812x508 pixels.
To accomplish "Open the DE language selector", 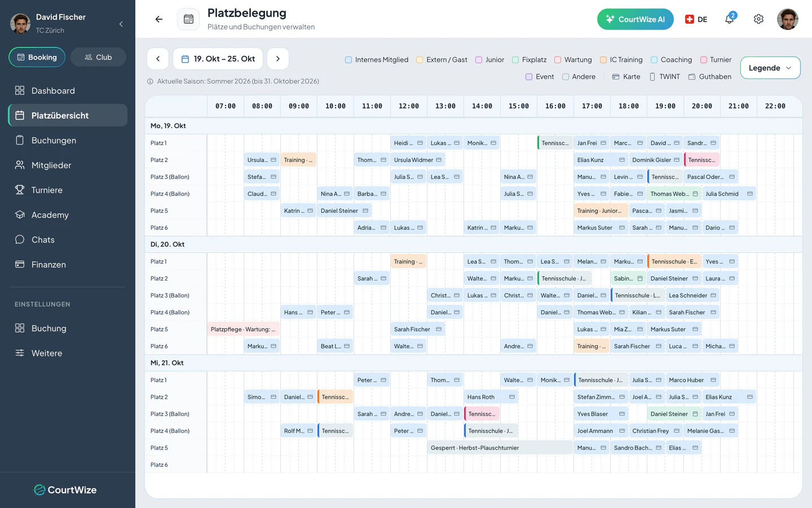I will click(696, 19).
